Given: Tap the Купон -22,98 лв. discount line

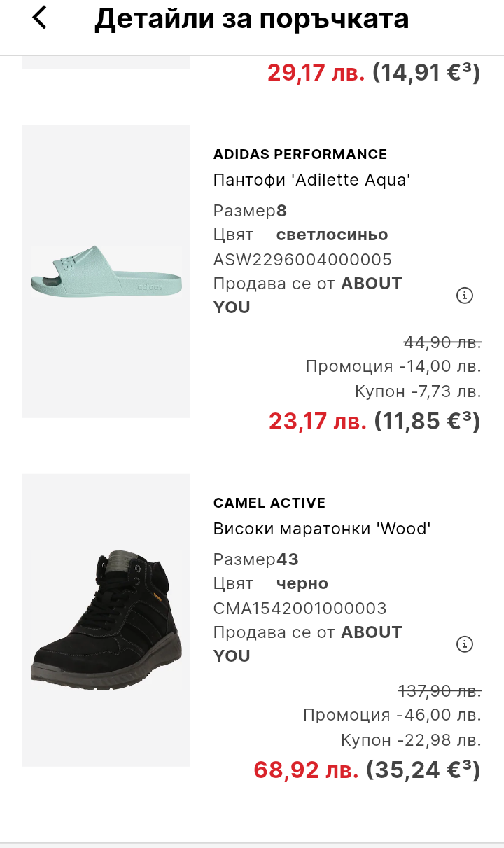Looking at the screenshot, I should tap(411, 740).
